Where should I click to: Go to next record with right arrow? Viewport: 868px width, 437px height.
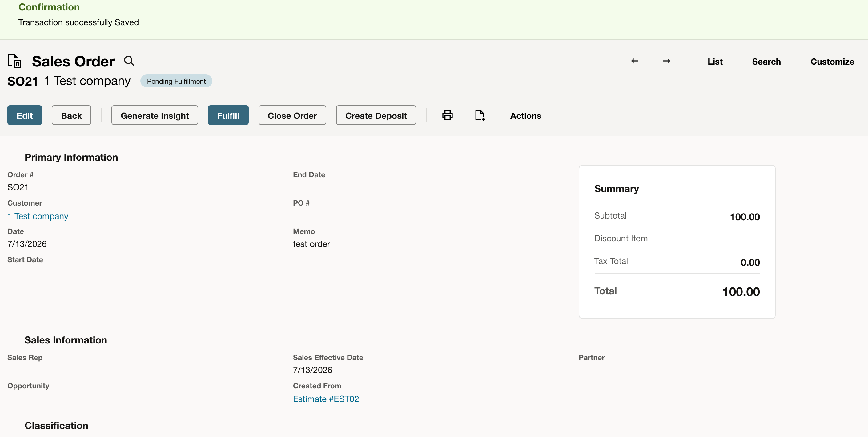(x=666, y=61)
